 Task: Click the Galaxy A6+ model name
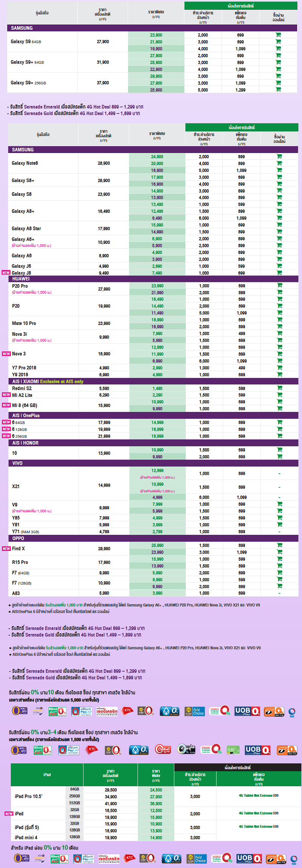pyautogui.click(x=23, y=239)
